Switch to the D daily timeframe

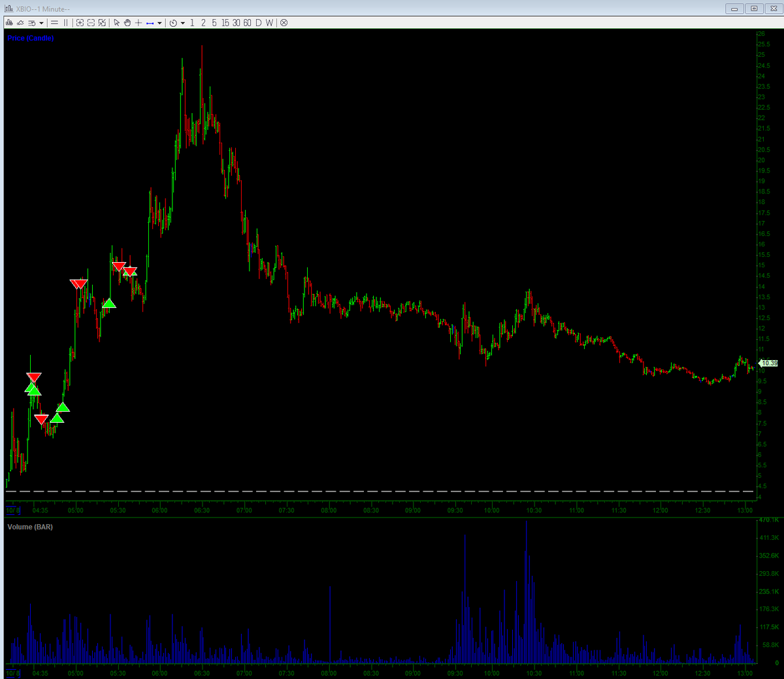coord(257,23)
